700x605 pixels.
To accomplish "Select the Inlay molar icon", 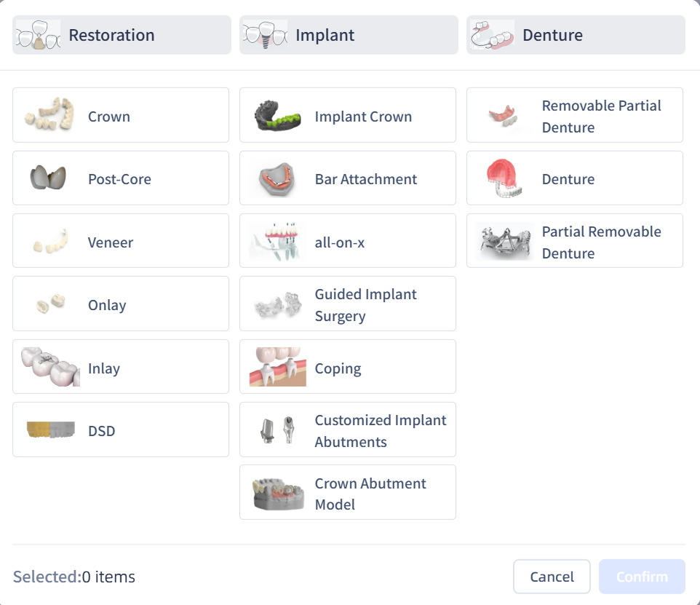I will pos(50,367).
